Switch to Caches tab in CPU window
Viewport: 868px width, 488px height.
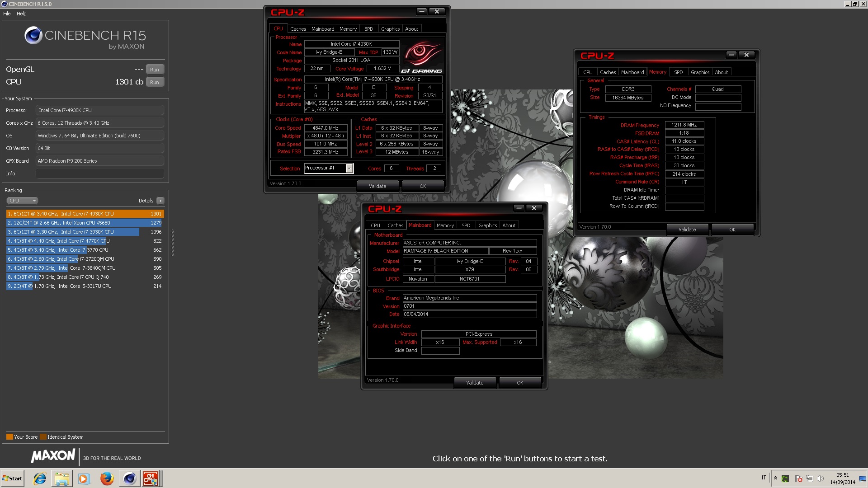[298, 29]
